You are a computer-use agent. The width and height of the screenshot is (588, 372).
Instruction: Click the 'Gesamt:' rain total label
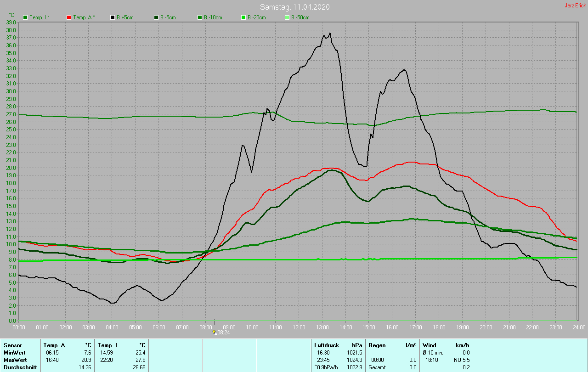(x=378, y=367)
